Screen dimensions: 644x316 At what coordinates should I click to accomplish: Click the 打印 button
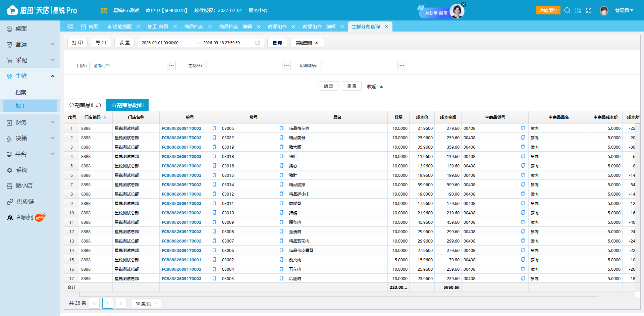tap(77, 43)
